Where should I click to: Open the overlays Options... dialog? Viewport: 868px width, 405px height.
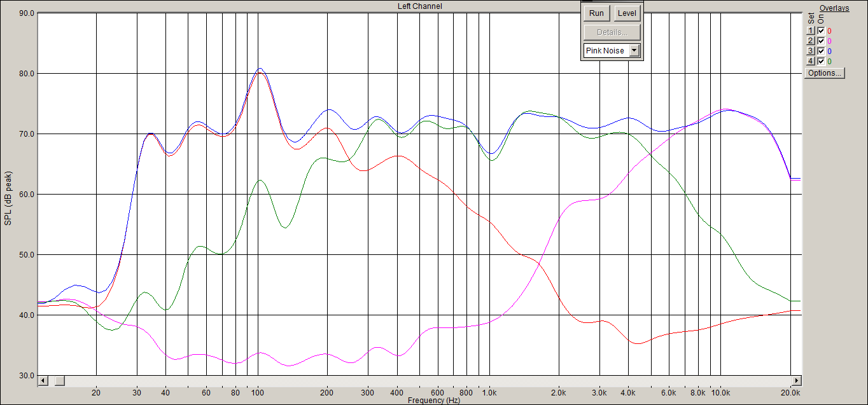[x=825, y=73]
